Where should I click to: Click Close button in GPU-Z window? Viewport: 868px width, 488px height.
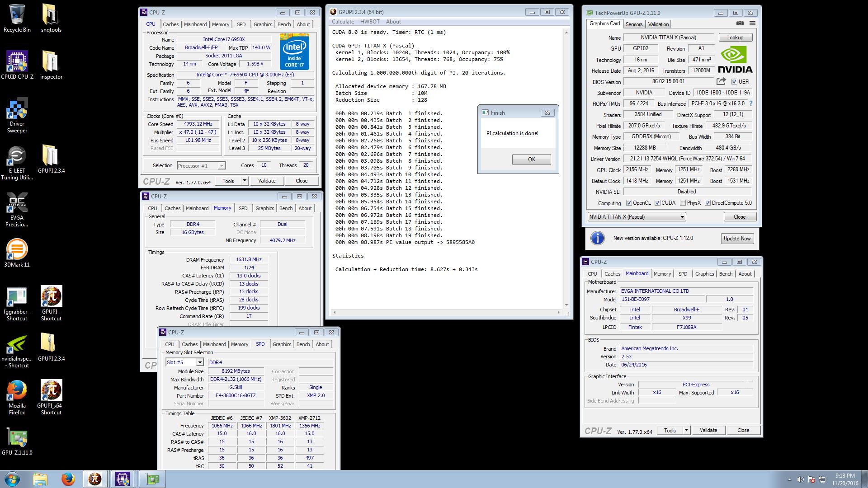pos(740,217)
